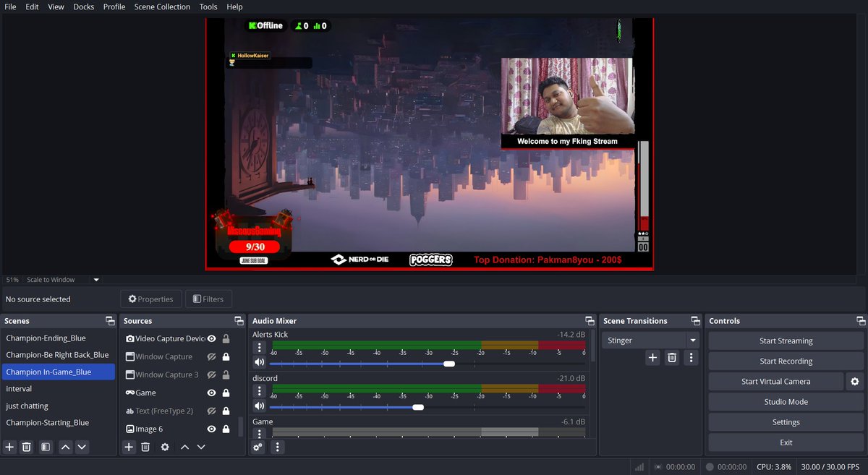The width and height of the screenshot is (868, 475).
Task: Move scene up with Scenes up arrow
Action: pos(66,448)
